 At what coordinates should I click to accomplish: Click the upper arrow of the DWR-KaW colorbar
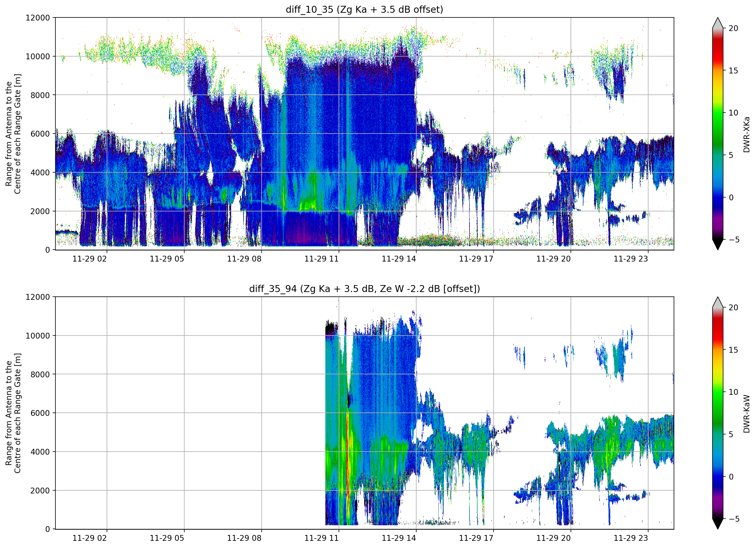click(718, 302)
